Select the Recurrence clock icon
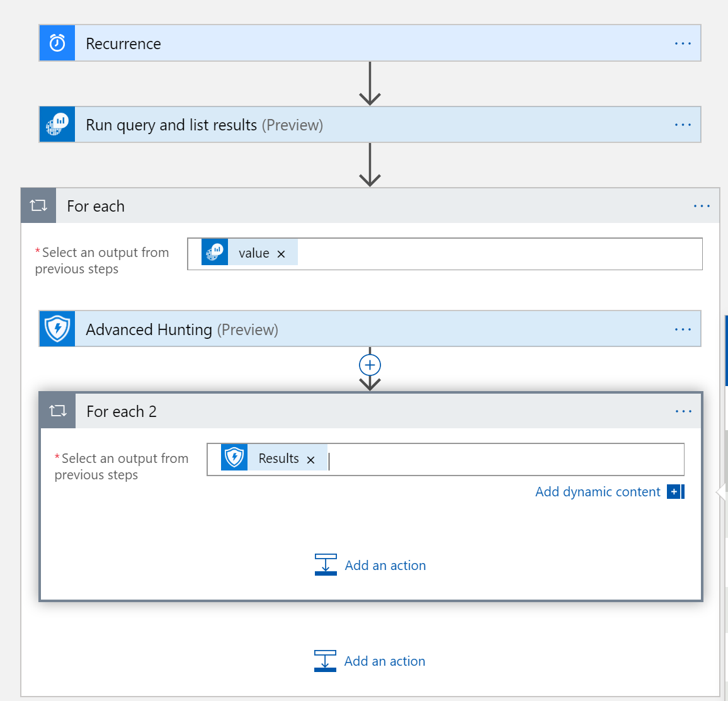Image resolution: width=728 pixels, height=701 pixels. (57, 43)
